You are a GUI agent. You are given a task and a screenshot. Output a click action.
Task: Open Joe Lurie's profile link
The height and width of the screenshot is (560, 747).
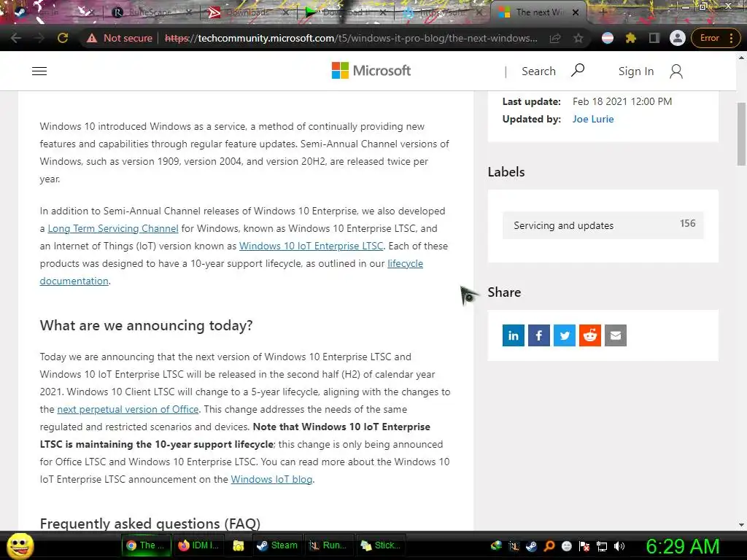[x=593, y=119]
